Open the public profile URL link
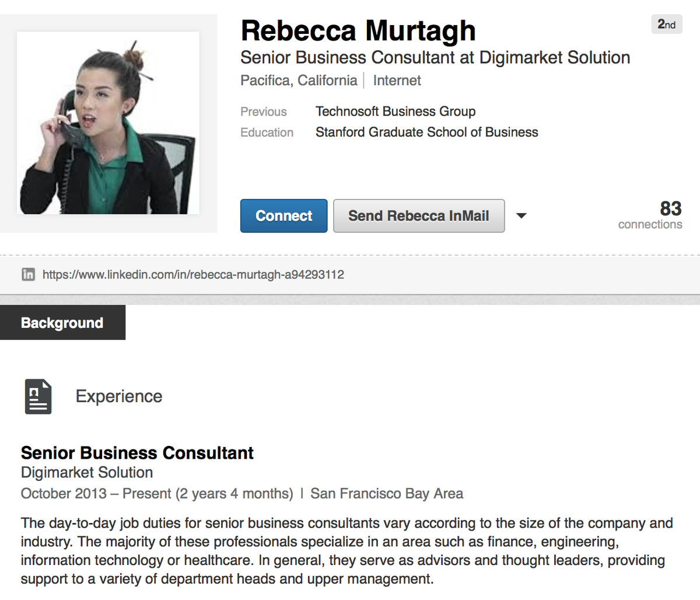Image resolution: width=700 pixels, height=600 pixels. coord(193,274)
